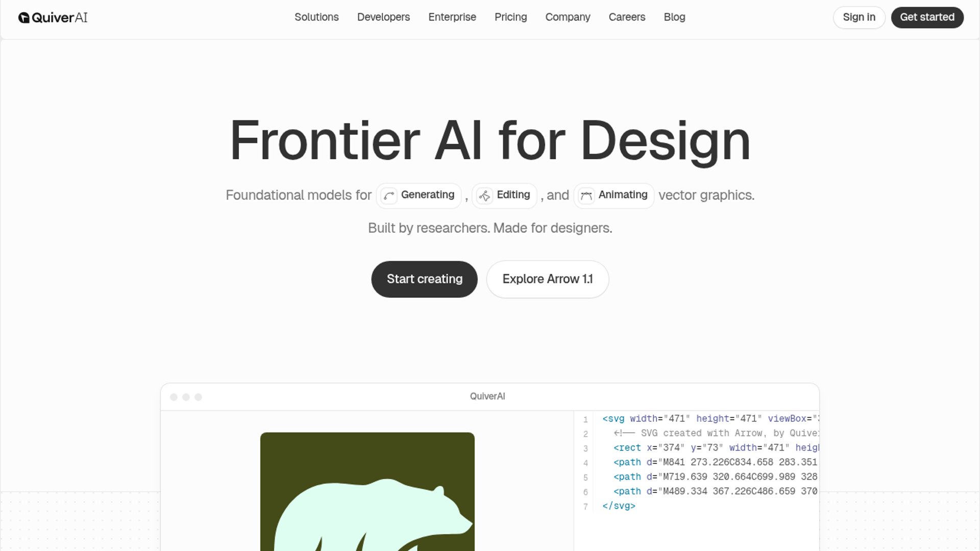Click the Sign in button
980x551 pixels.
tap(859, 17)
